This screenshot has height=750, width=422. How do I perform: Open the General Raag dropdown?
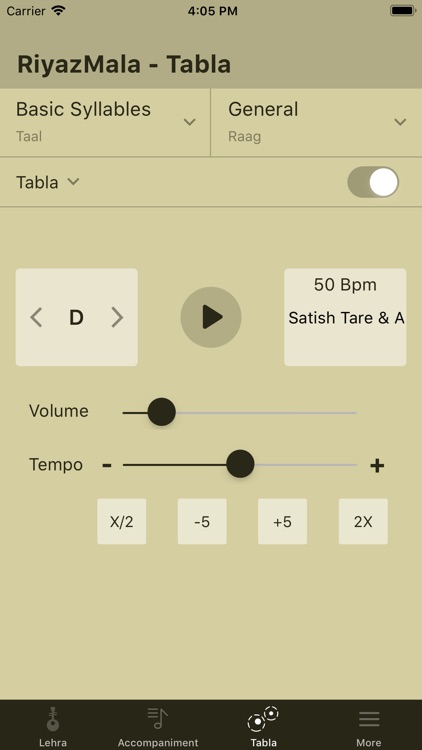[317, 122]
